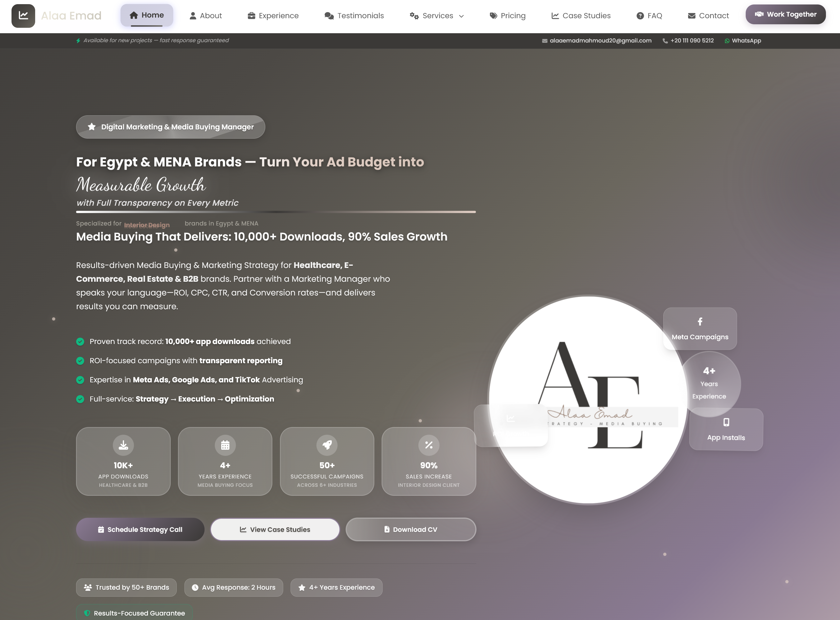Click the green check beside Proven track record

[x=80, y=341]
